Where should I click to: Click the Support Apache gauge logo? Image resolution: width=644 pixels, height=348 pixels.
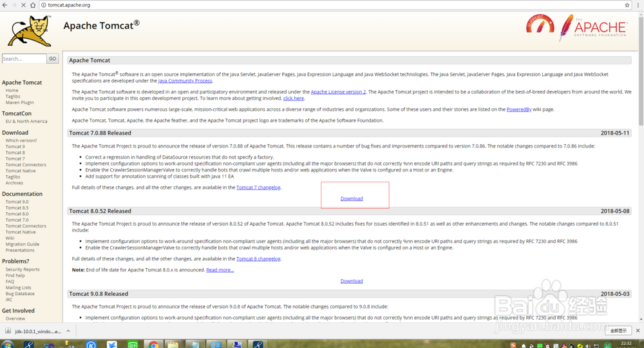pyautogui.click(x=540, y=24)
